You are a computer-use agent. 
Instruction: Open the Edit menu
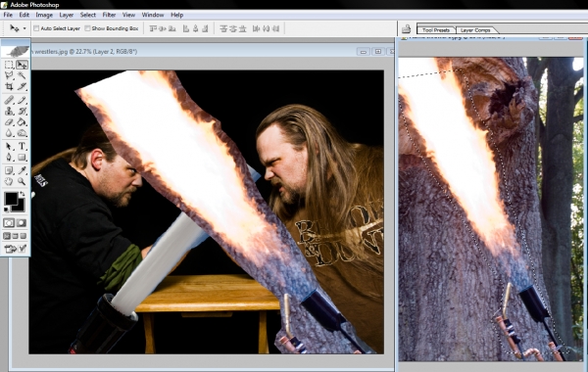point(24,15)
